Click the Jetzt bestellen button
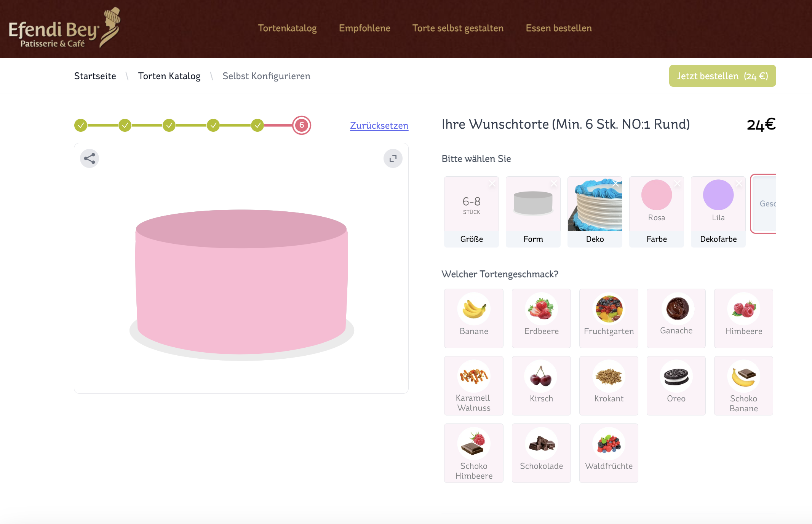 coord(722,76)
